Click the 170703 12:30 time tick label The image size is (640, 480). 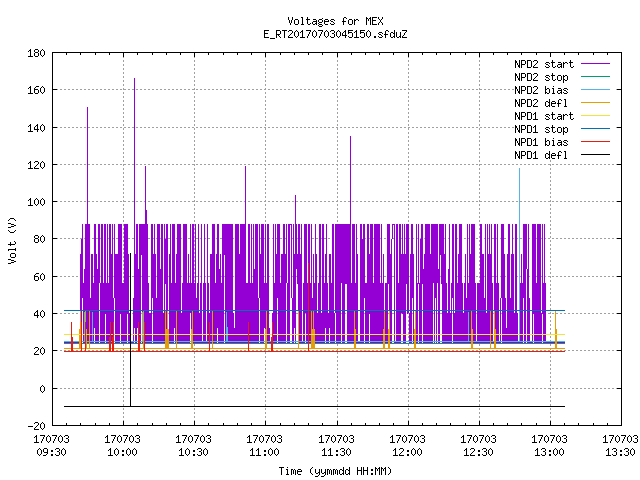coord(478,446)
